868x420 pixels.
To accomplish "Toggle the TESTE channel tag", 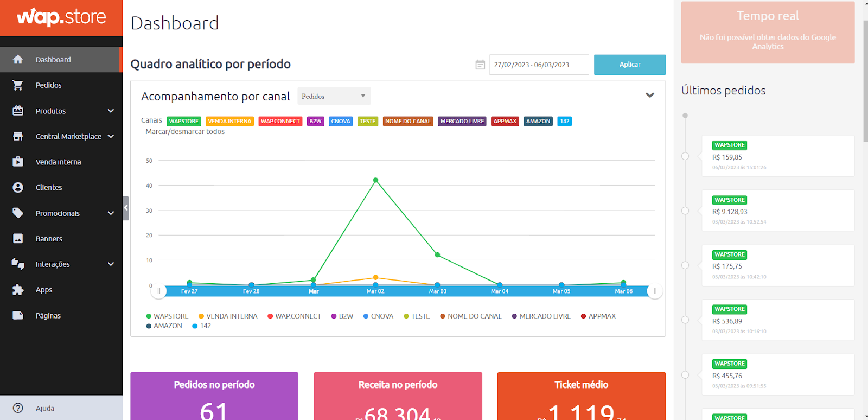I will [368, 122].
